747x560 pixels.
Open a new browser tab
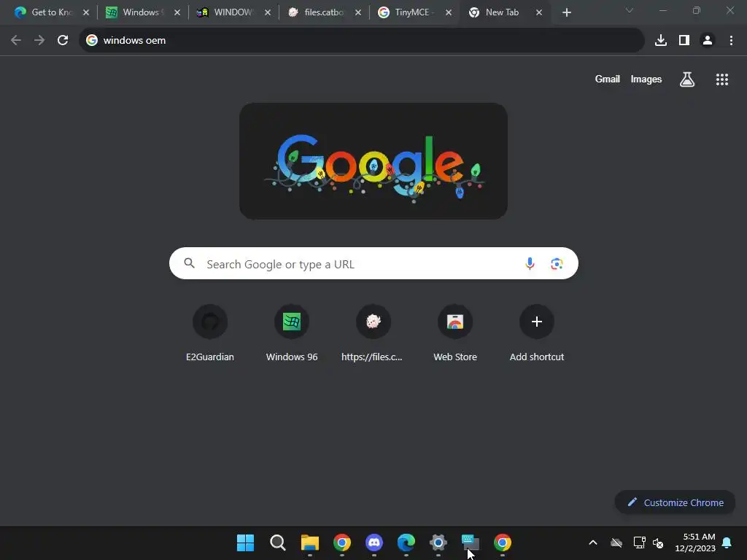(x=566, y=12)
